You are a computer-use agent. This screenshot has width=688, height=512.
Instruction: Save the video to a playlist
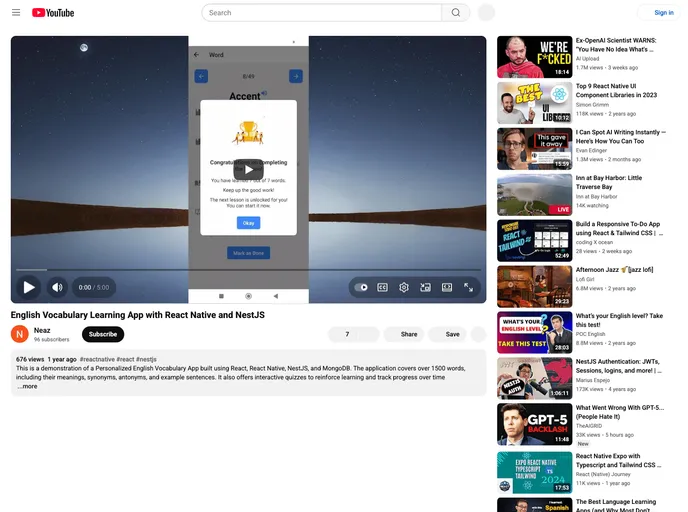(448, 334)
